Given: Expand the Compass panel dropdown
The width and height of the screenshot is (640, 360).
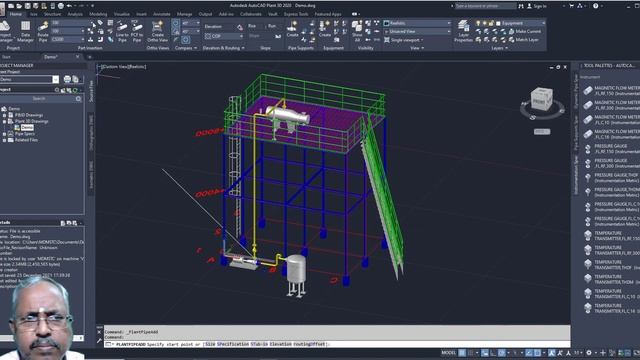Looking at the screenshot, I should tap(186, 48).
